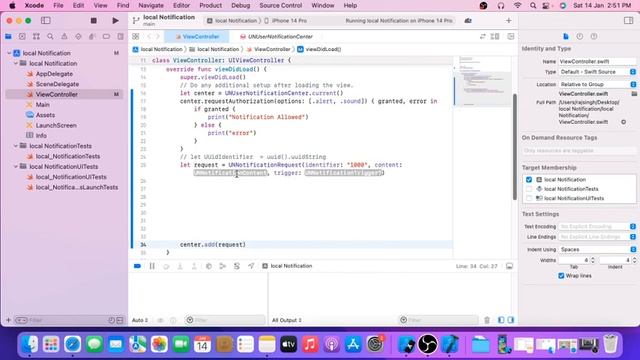Clear console with trash icon
640x360 pixels.
(487, 320)
